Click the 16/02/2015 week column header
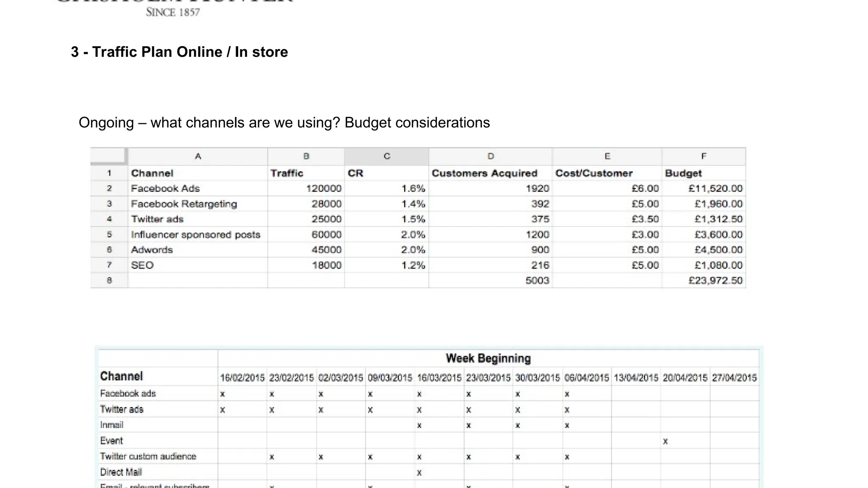Image resolution: width=868 pixels, height=488 pixels. [242, 377]
